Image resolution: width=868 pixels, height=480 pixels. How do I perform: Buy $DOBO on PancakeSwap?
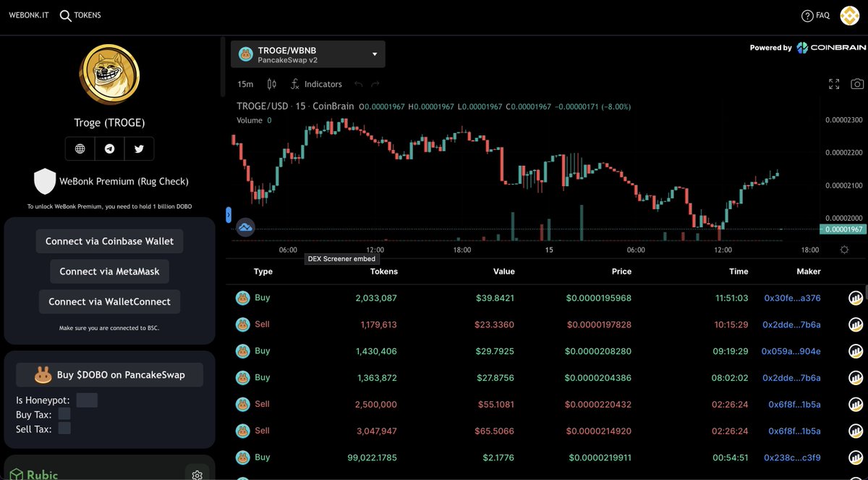[109, 375]
